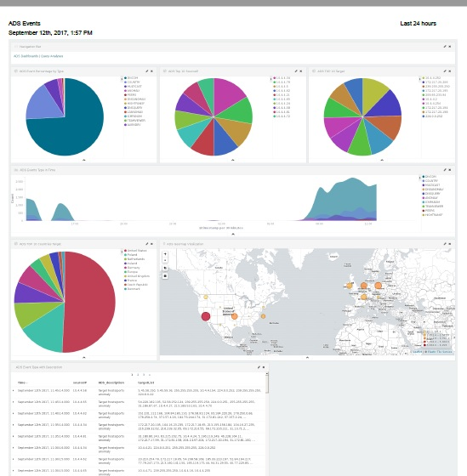This screenshot has width=467, height=476.
Task: Expand the first table row for 10.4.4.58
Action: coord(14,390)
